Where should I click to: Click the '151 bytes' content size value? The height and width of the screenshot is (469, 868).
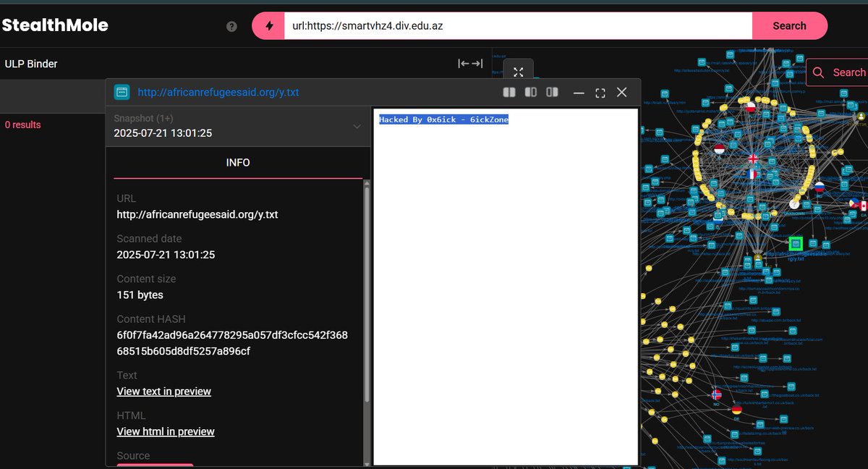pos(140,295)
